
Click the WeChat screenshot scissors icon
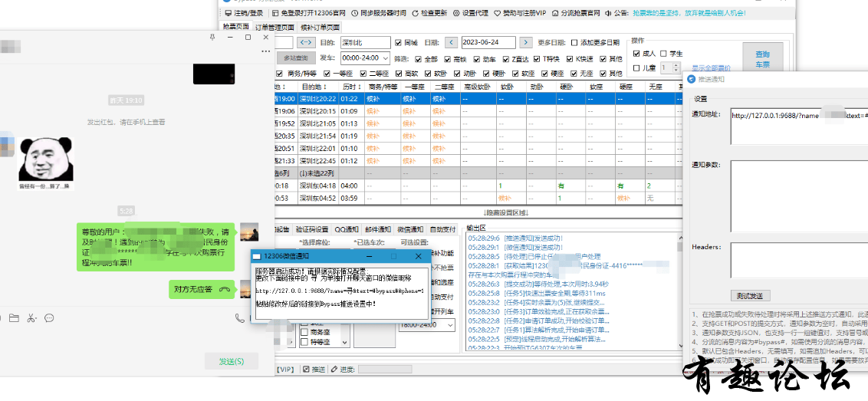pyautogui.click(x=31, y=318)
